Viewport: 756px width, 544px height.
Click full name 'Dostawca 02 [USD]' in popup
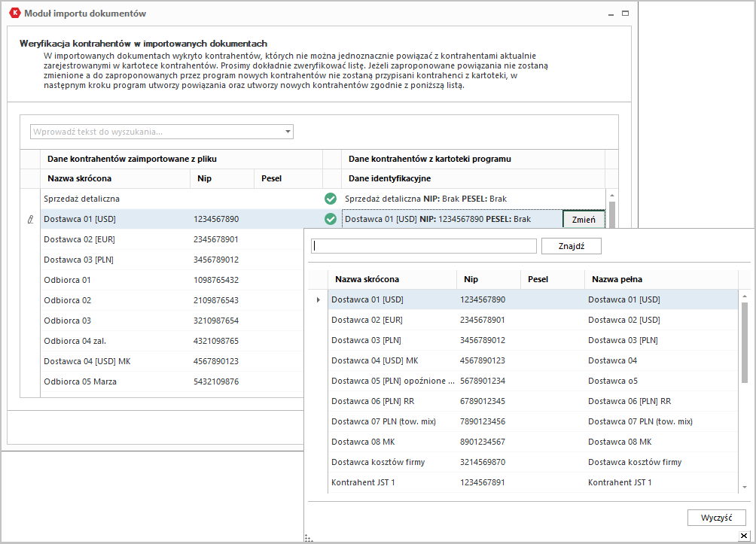tap(624, 320)
